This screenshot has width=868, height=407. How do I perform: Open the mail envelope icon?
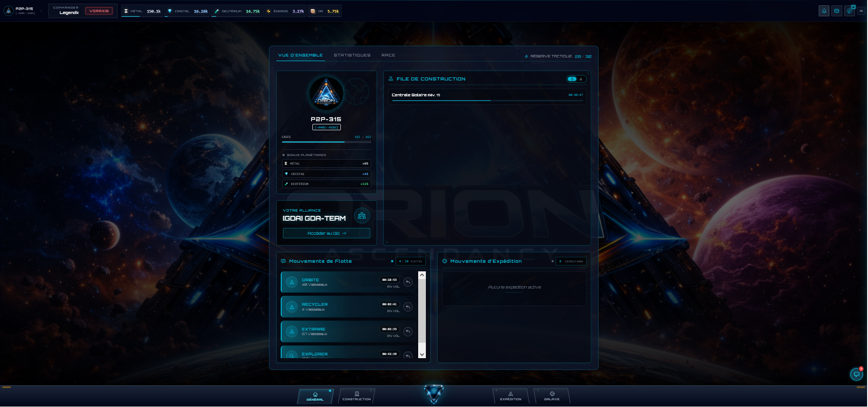click(x=836, y=11)
